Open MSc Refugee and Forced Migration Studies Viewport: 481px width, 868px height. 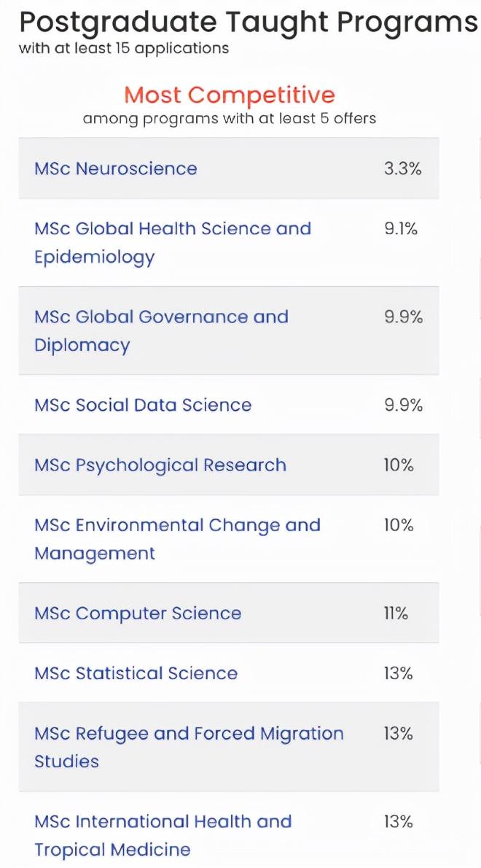pyautogui.click(x=188, y=734)
